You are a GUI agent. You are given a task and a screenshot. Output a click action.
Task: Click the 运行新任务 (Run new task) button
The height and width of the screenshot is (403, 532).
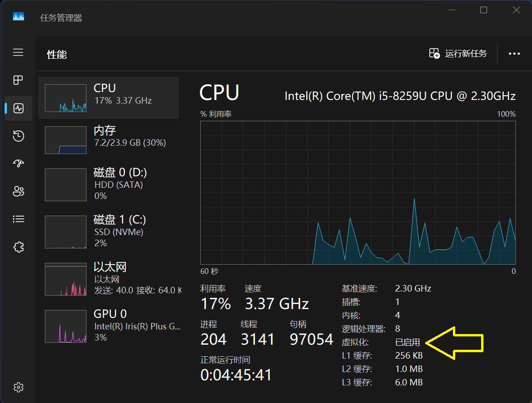(458, 54)
